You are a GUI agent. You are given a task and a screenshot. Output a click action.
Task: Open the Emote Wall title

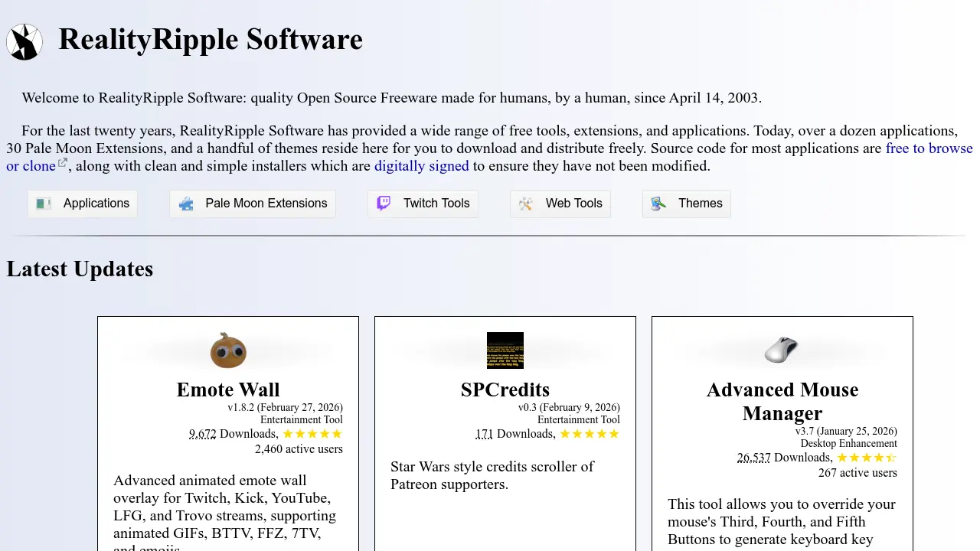[x=228, y=390]
